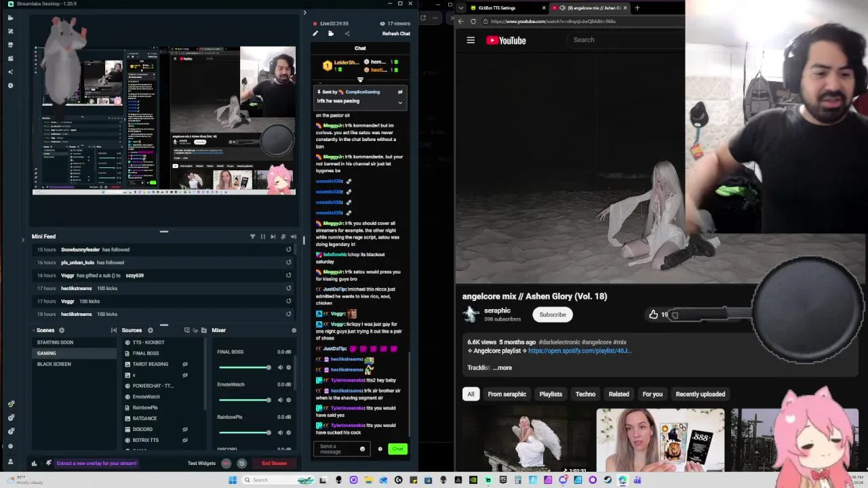Screen dimensions: 868x488
Task: Skip the current alert in Mini Feed
Action: point(273,237)
